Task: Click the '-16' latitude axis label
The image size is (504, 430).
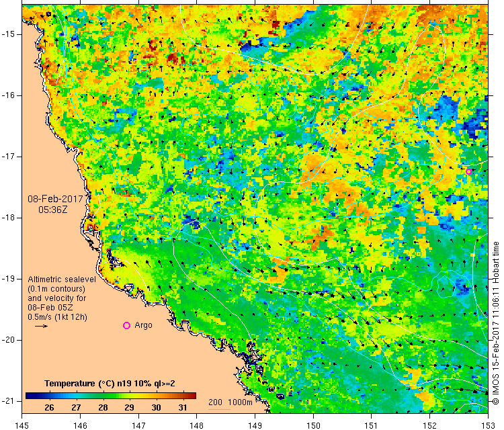Action: pos(9,95)
